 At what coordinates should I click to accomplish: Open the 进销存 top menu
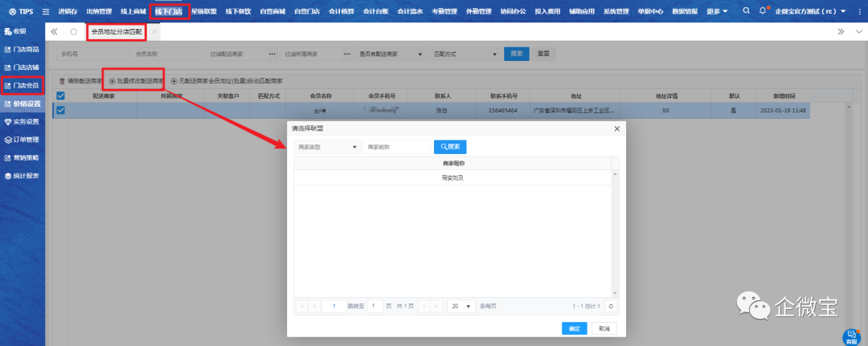click(x=68, y=11)
